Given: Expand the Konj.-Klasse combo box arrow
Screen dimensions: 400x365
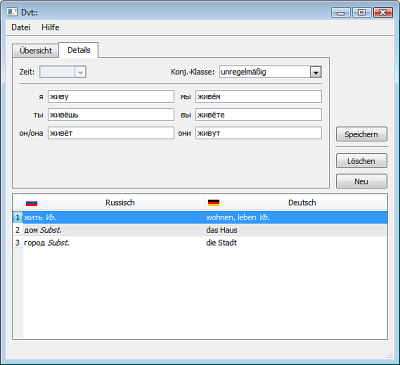Looking at the screenshot, I should (316, 72).
